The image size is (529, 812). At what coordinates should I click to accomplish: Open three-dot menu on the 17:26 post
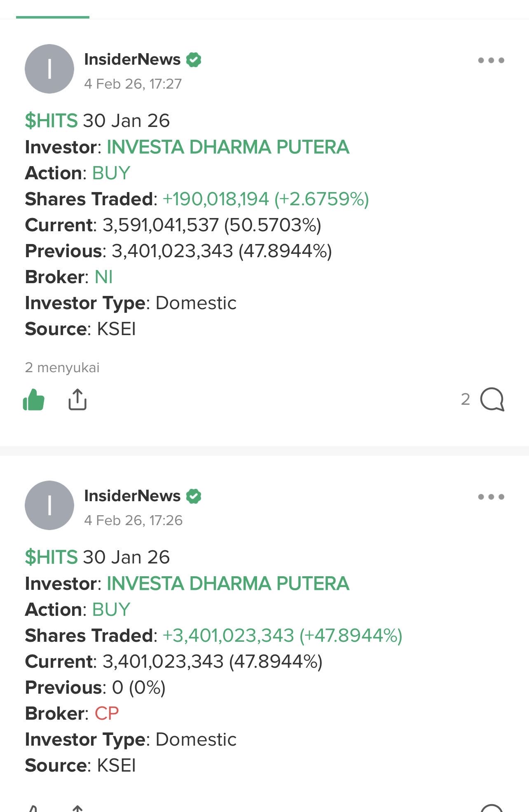491,497
